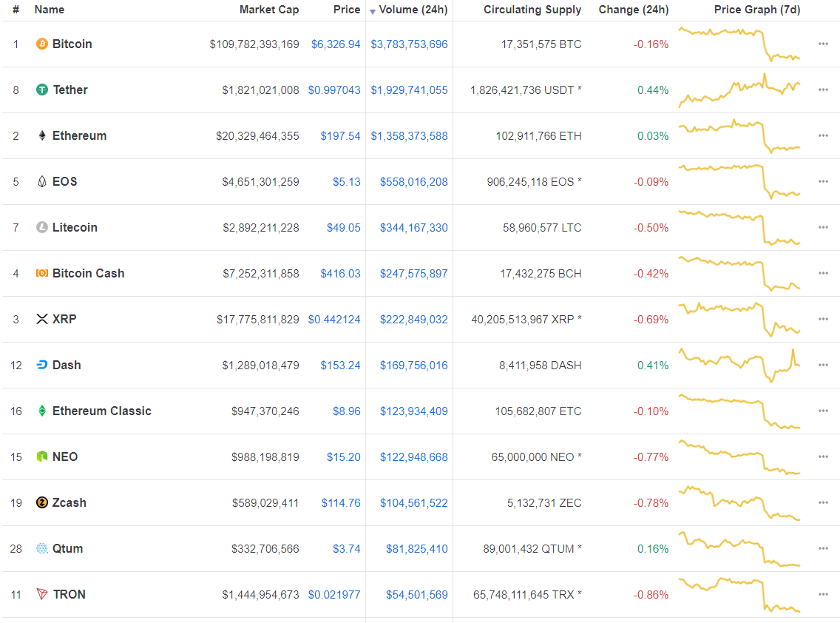
Task: Click the XRP logo icon
Action: [x=42, y=320]
